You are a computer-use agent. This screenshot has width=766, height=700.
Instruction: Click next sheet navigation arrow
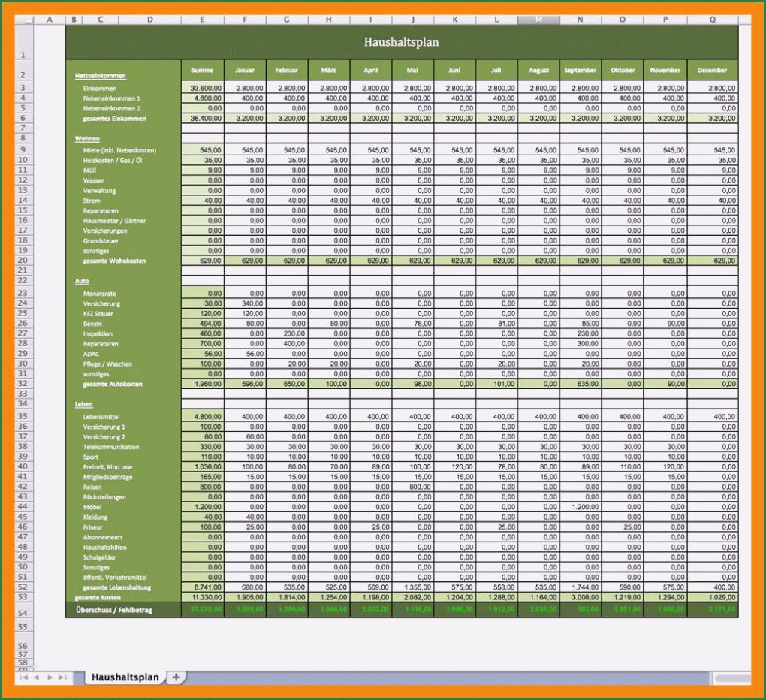click(x=50, y=677)
